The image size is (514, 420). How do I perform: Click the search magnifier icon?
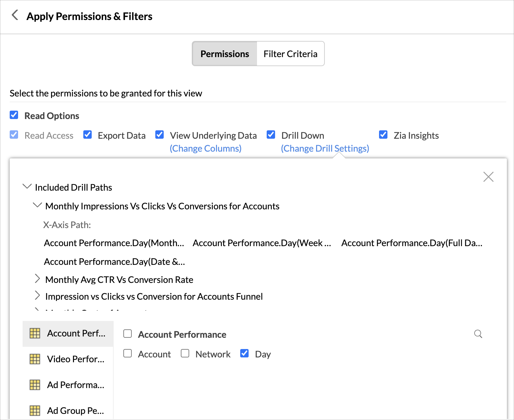[478, 334]
